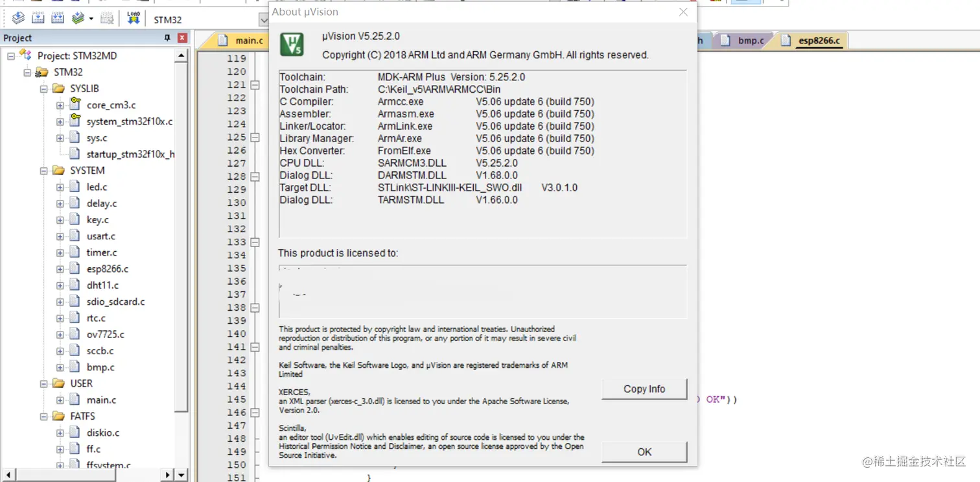The height and width of the screenshot is (482, 980).
Task: Click the LOAD download to flash icon
Action: 134,18
